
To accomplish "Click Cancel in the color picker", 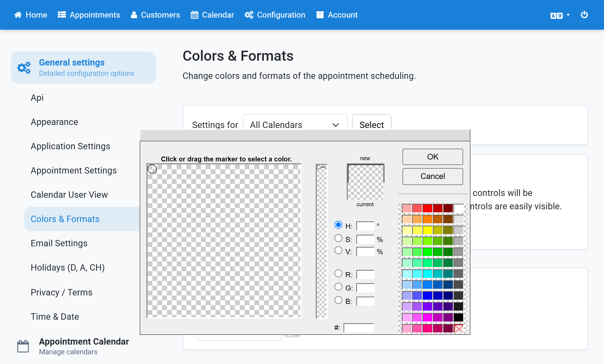I will 433,176.
